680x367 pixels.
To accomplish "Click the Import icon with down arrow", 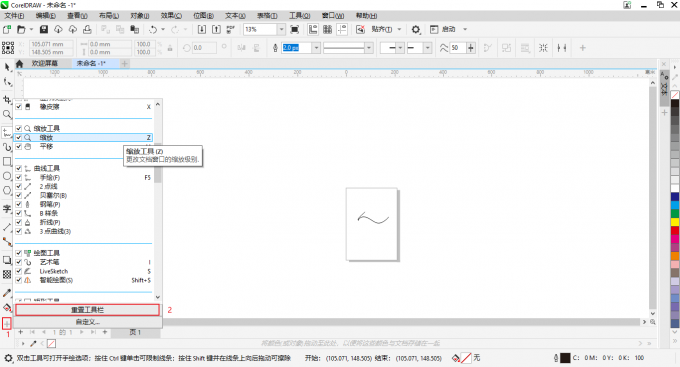I will [202, 29].
